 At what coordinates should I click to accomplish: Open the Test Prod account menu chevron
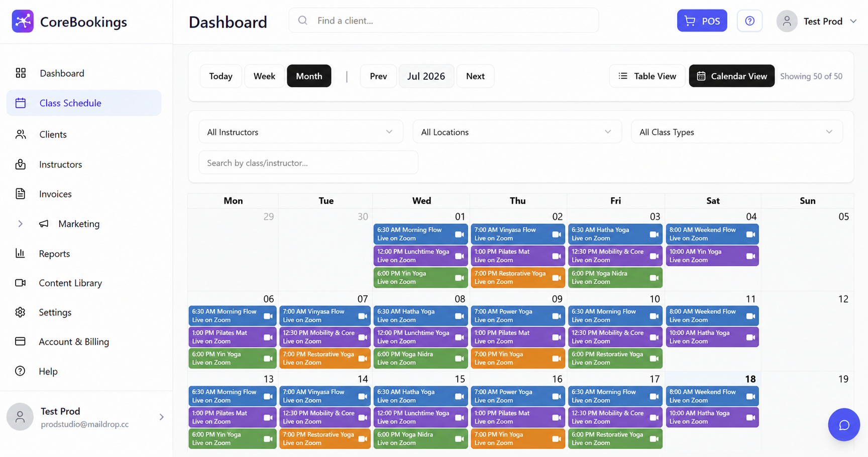coord(853,21)
